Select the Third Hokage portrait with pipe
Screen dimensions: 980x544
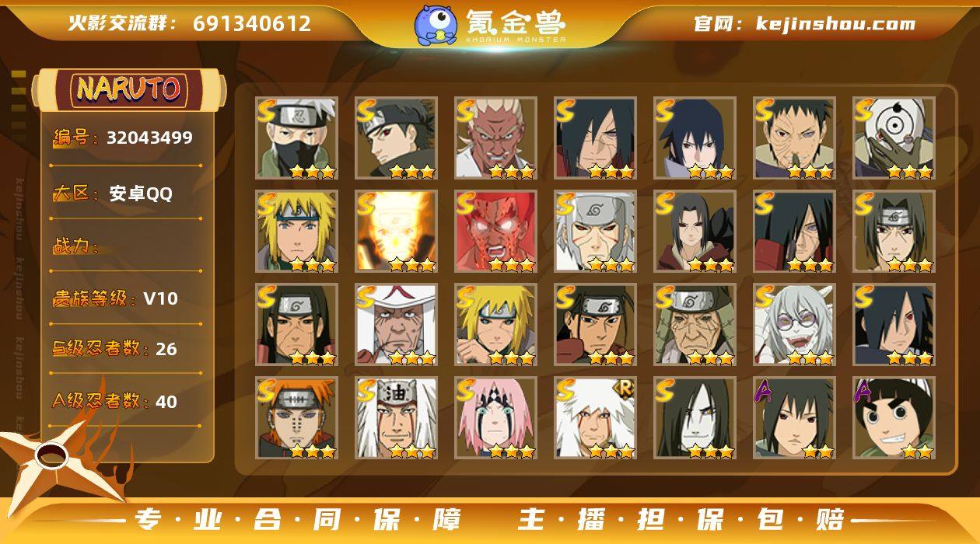tap(397, 324)
